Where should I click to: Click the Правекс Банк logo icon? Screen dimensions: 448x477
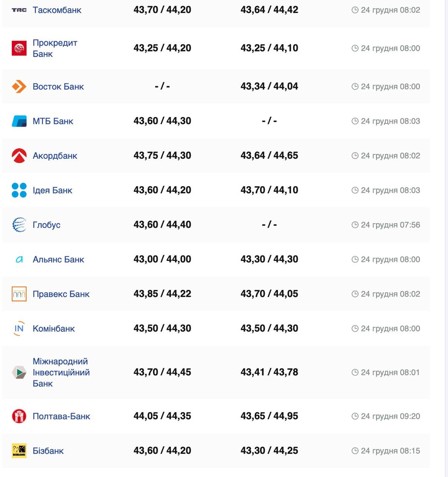[x=19, y=294]
